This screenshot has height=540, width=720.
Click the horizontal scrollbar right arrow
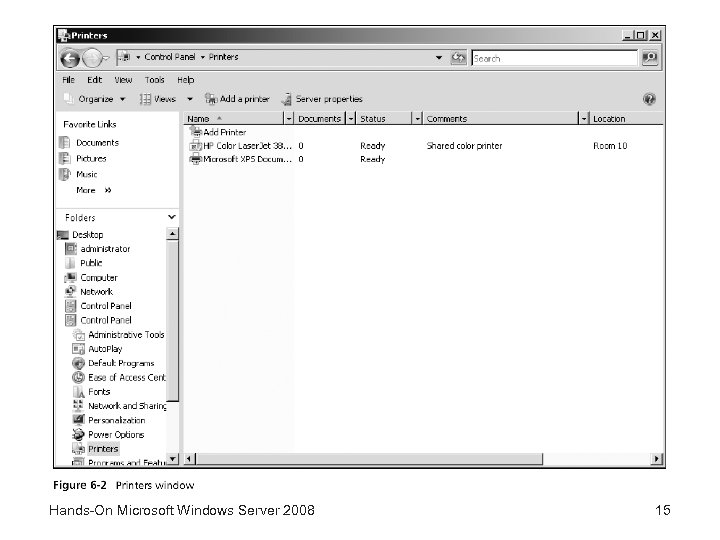(x=657, y=458)
